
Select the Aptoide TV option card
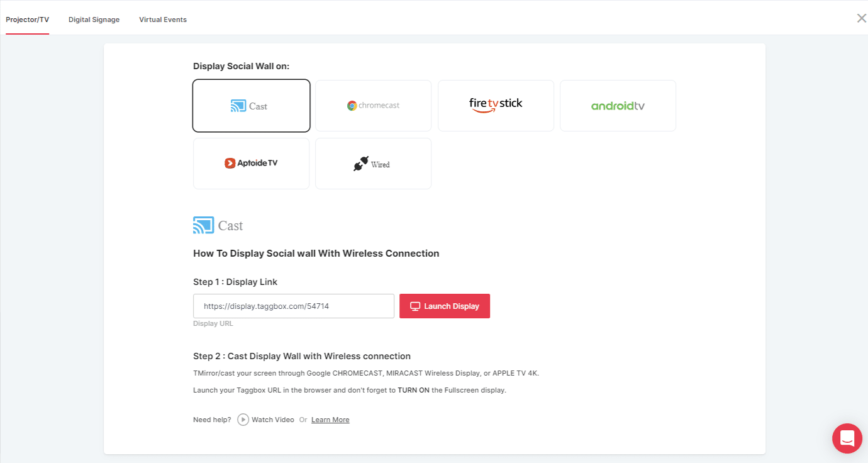click(251, 164)
